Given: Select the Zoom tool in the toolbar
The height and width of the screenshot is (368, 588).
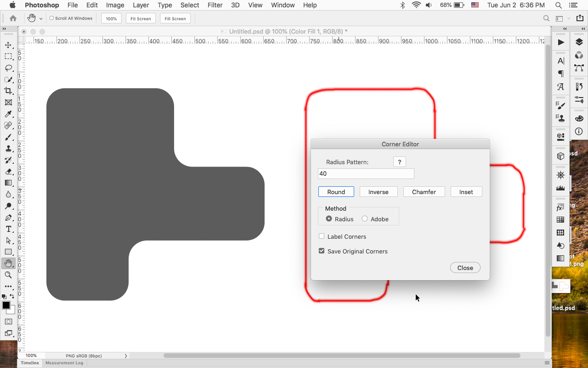Looking at the screenshot, I should pyautogui.click(x=8, y=275).
